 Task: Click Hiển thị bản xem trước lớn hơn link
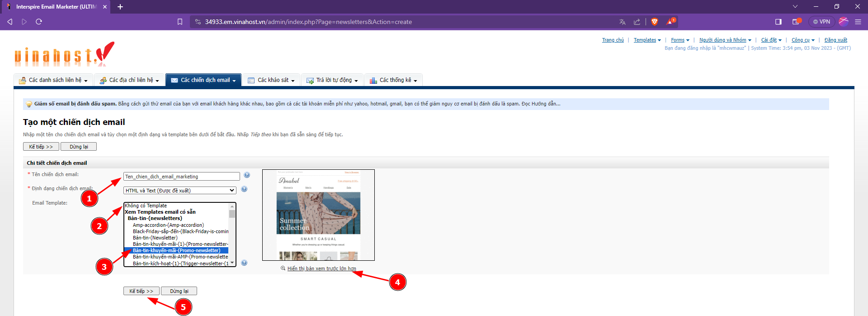pyautogui.click(x=321, y=268)
